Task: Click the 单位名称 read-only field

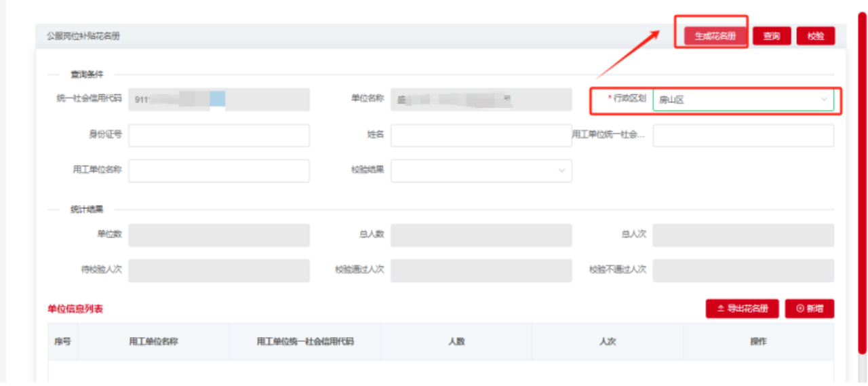Action: (481, 100)
